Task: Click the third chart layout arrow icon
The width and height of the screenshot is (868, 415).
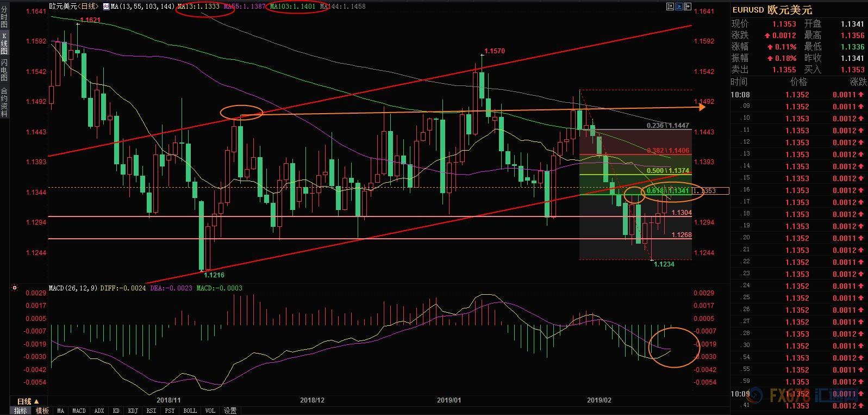Action: (x=687, y=7)
